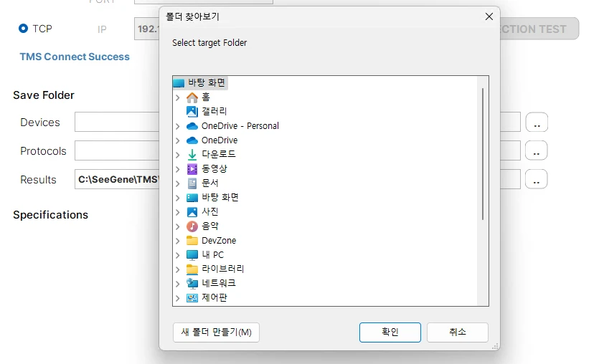599x364 pixels.
Task: Select the 내 PC tree row label
Action: 213,255
